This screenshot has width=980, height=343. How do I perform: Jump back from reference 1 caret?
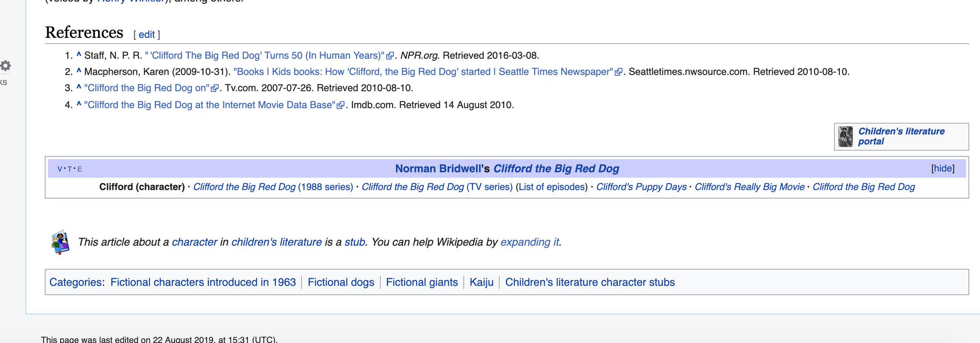point(79,55)
